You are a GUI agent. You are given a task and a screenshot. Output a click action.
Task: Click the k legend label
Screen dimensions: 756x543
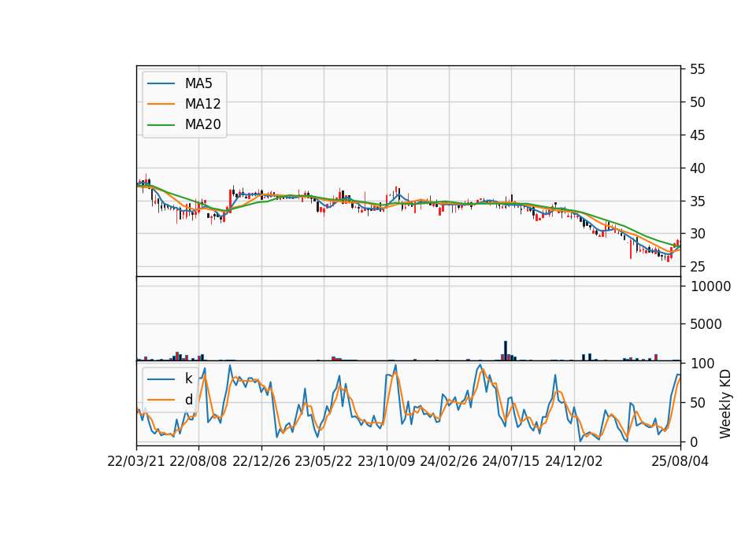[188, 379]
